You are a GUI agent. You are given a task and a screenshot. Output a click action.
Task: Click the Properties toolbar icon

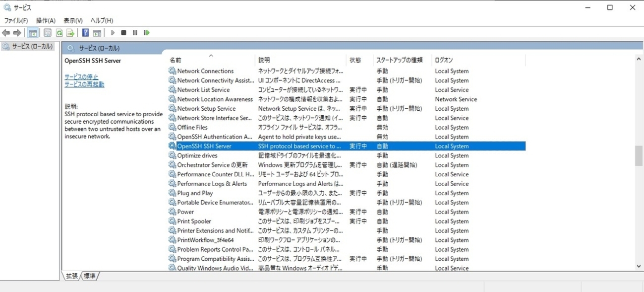[48, 33]
